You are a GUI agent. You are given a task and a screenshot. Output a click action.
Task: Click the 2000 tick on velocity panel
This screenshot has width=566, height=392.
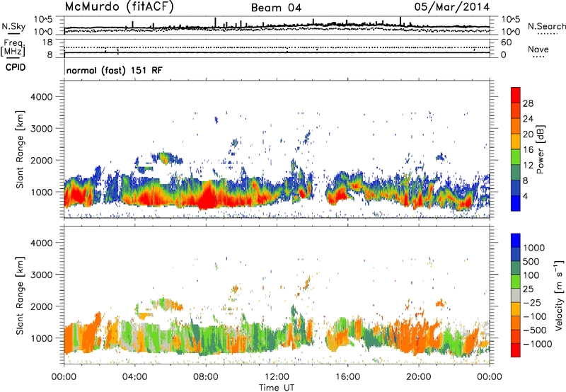tap(42, 306)
